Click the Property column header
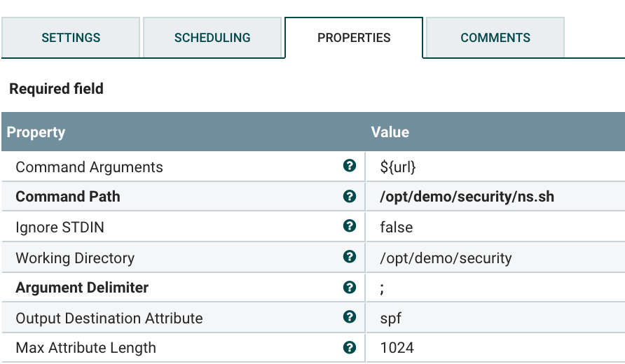Image resolution: width=625 pixels, height=364 pixels. [x=36, y=132]
